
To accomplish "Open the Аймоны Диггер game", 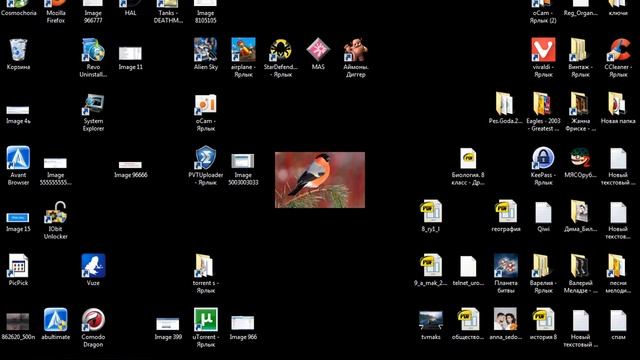I will [x=356, y=50].
